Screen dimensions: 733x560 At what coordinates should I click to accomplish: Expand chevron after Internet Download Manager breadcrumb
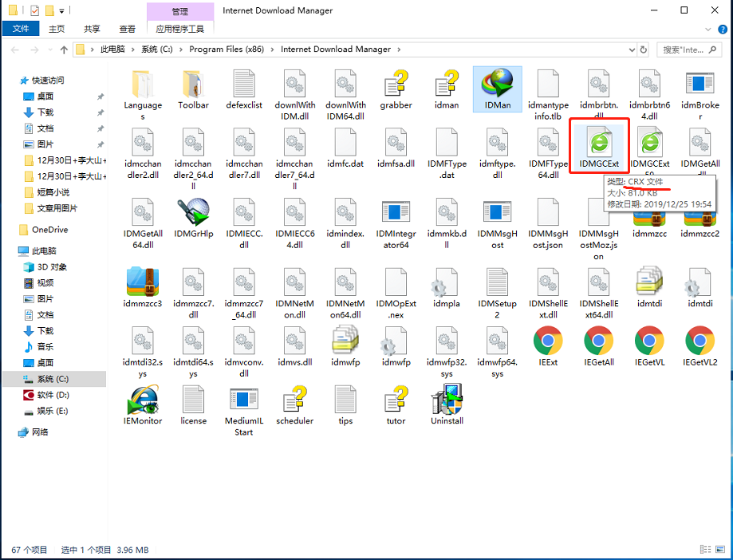pyautogui.click(x=399, y=49)
